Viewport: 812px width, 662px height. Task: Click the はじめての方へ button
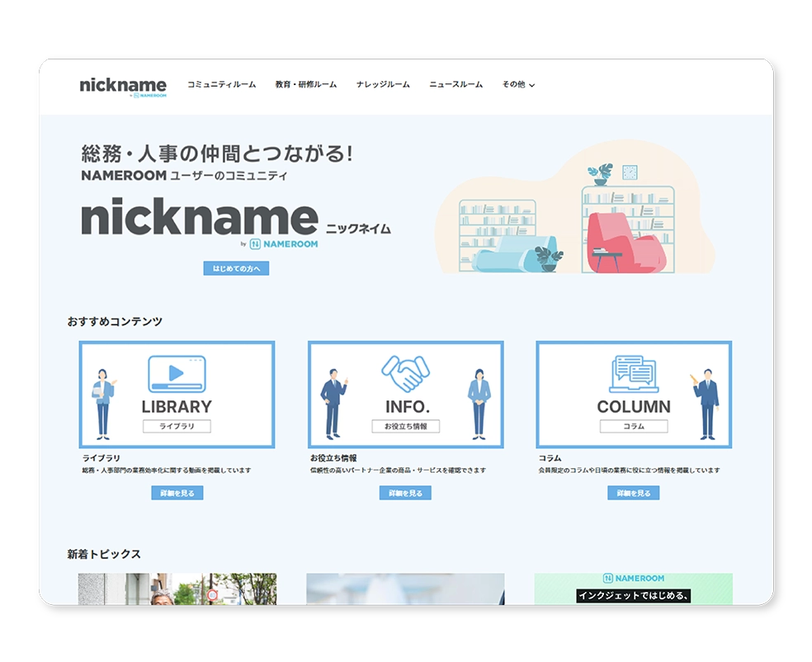[238, 268]
